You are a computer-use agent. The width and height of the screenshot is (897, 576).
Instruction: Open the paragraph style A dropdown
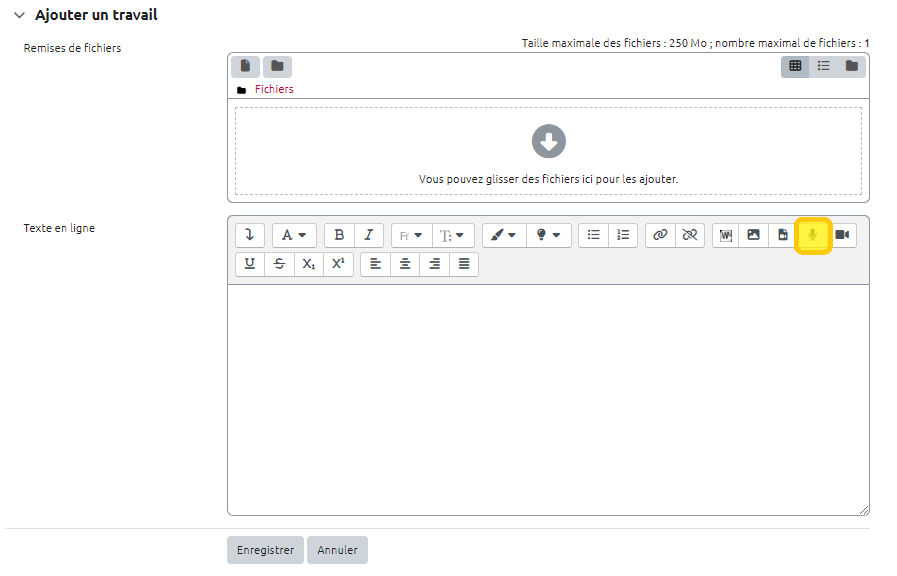click(294, 235)
